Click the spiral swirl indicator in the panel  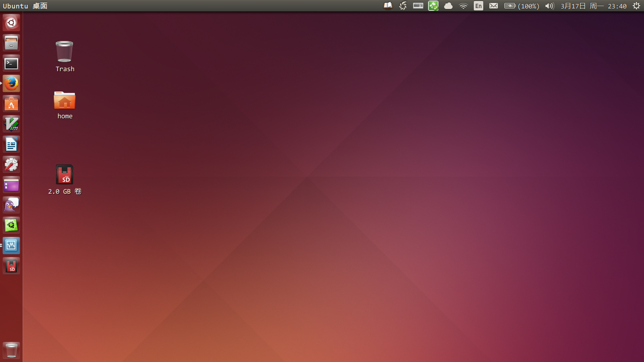(403, 6)
